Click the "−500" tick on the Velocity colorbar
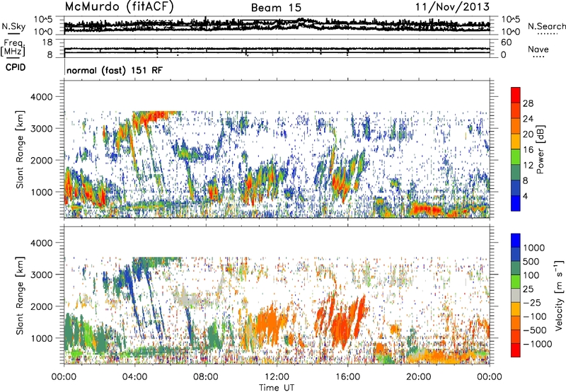 535,330
